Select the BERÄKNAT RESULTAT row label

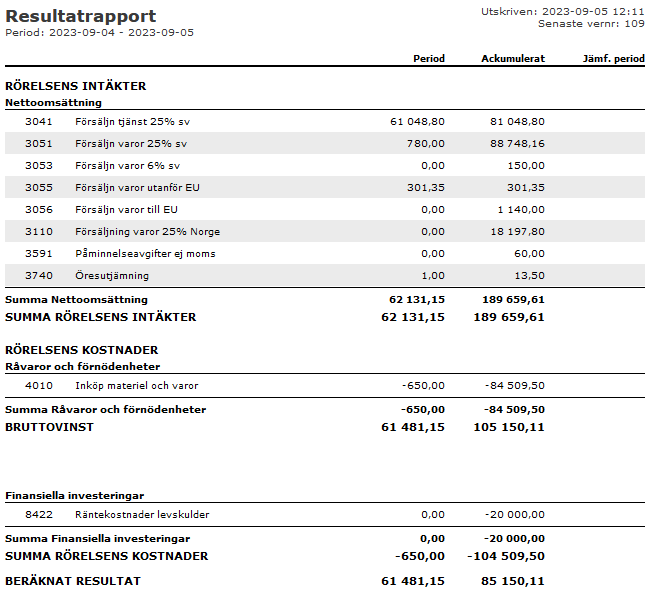click(73, 581)
